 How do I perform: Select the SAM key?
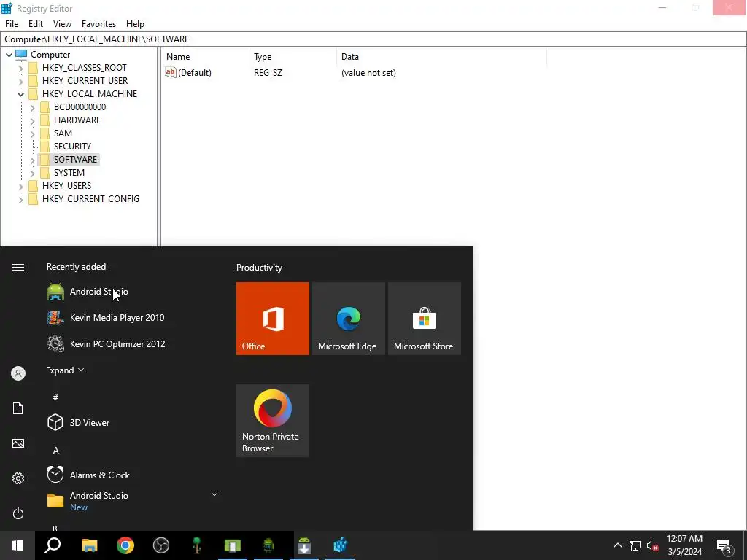(63, 133)
